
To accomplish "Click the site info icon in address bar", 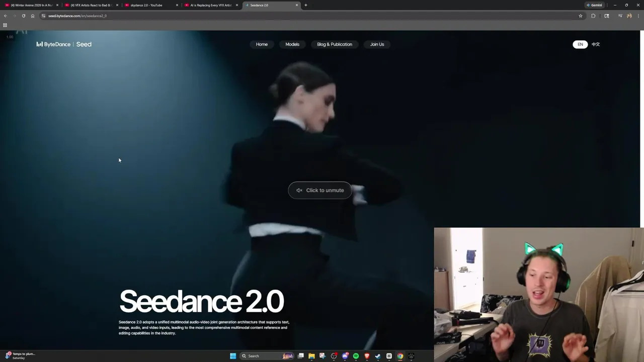I will [44, 16].
